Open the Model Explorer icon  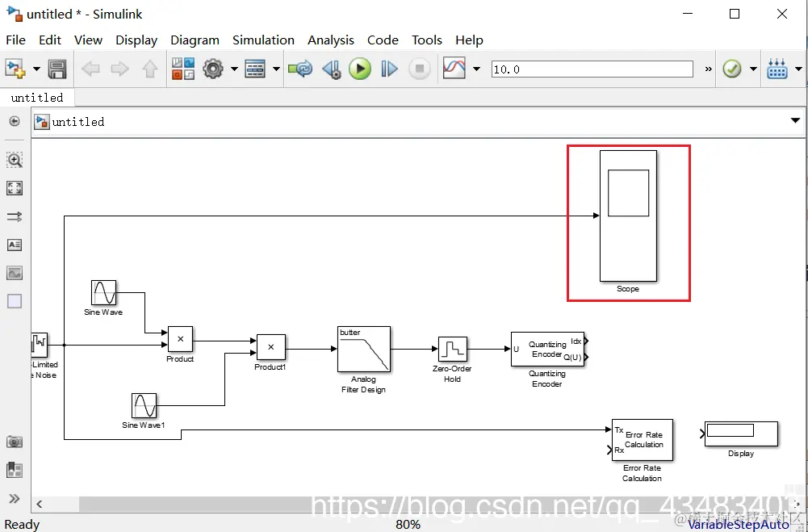[255, 69]
